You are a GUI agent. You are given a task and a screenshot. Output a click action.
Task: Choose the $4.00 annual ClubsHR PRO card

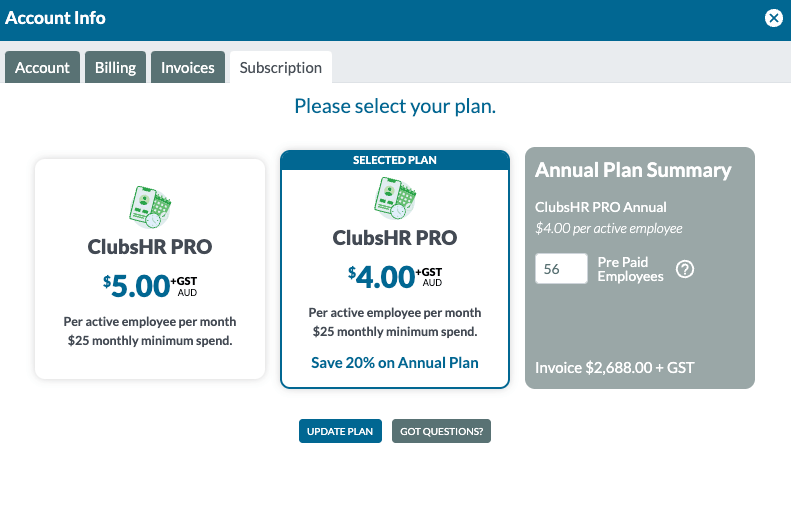click(395, 269)
